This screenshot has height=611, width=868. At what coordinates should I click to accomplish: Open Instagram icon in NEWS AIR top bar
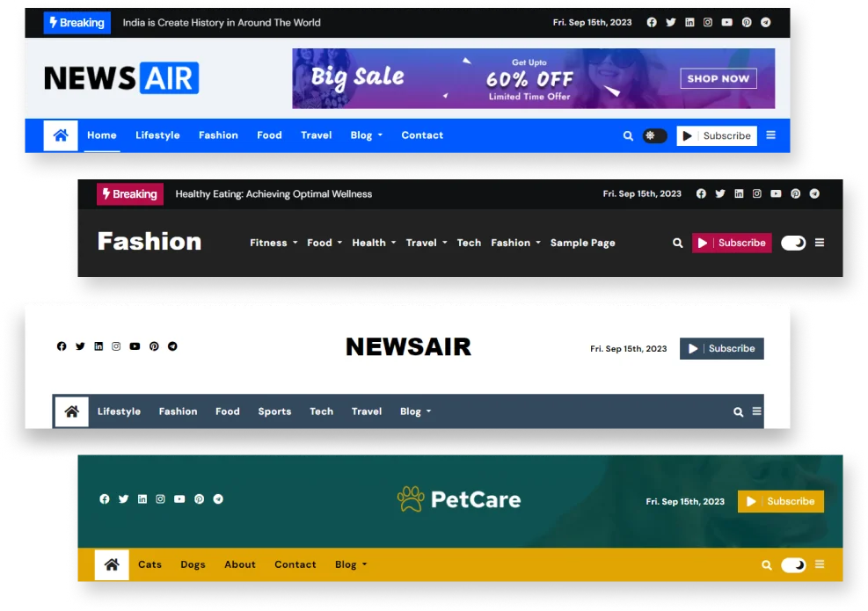coord(707,23)
